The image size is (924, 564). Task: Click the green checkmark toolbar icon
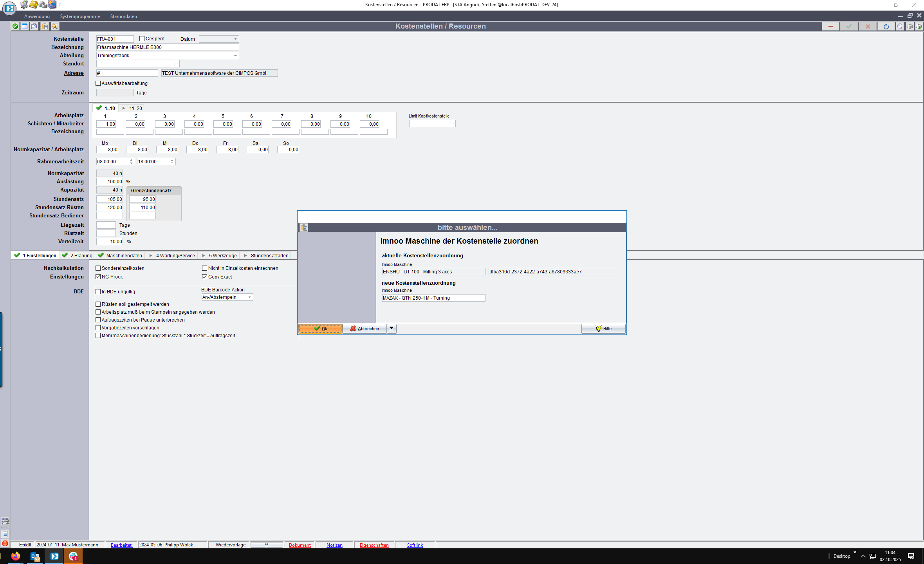15,26
